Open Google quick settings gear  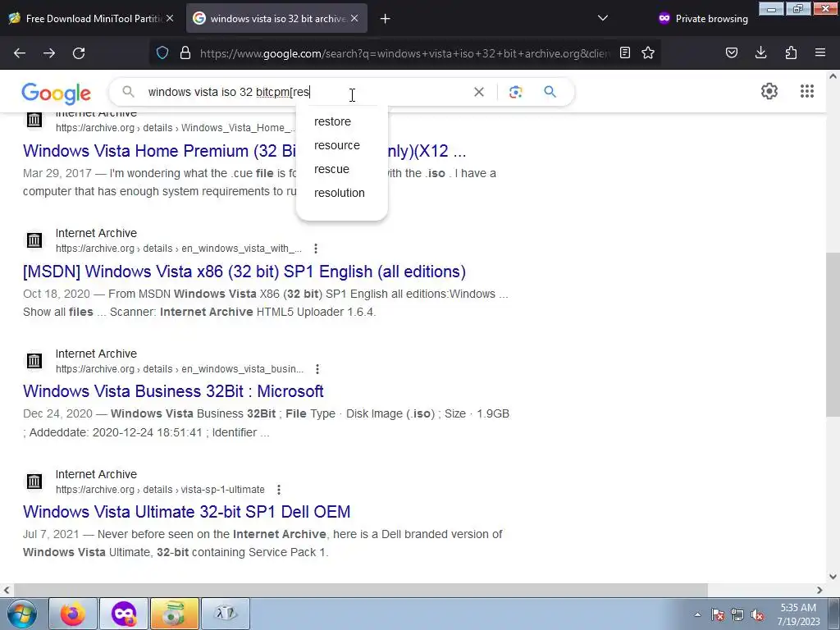(x=769, y=91)
